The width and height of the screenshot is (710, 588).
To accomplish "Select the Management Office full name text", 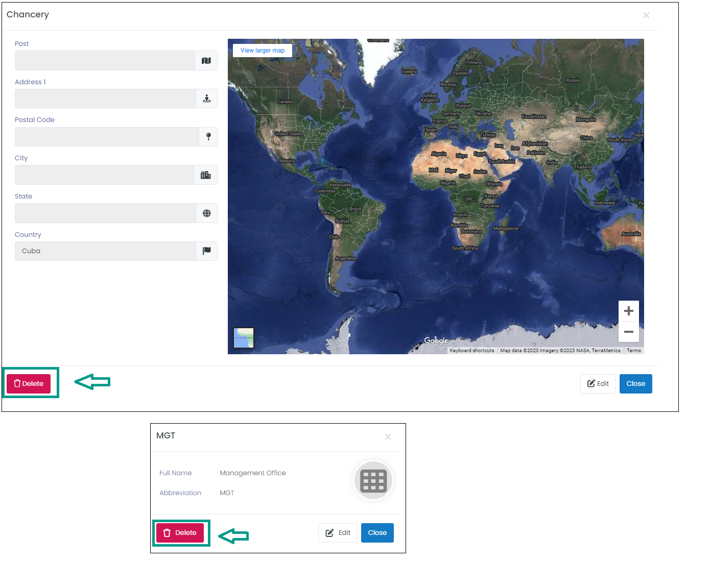I will (x=253, y=473).
